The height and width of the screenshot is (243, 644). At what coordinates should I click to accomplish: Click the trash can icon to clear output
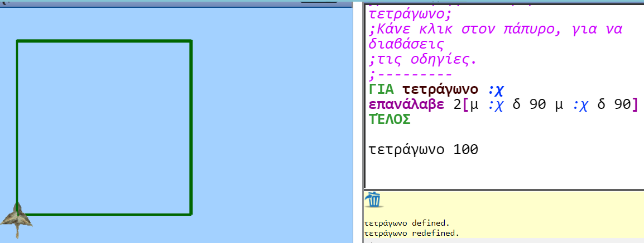(374, 199)
